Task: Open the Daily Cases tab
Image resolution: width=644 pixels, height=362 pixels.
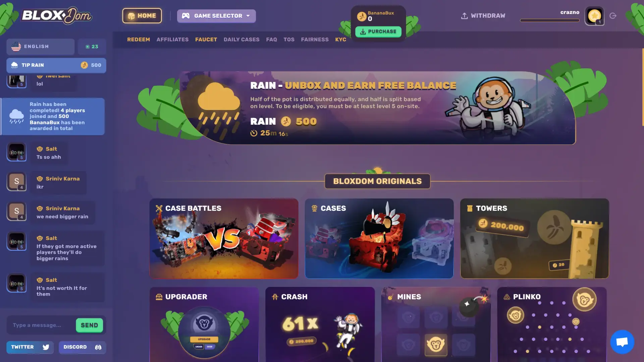Action: click(241, 40)
